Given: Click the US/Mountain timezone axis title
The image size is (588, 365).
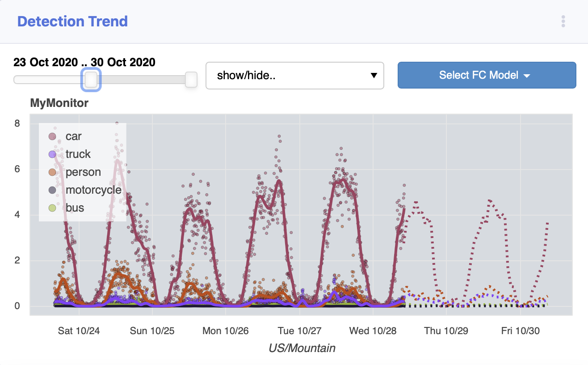Looking at the screenshot, I should pos(302,348).
